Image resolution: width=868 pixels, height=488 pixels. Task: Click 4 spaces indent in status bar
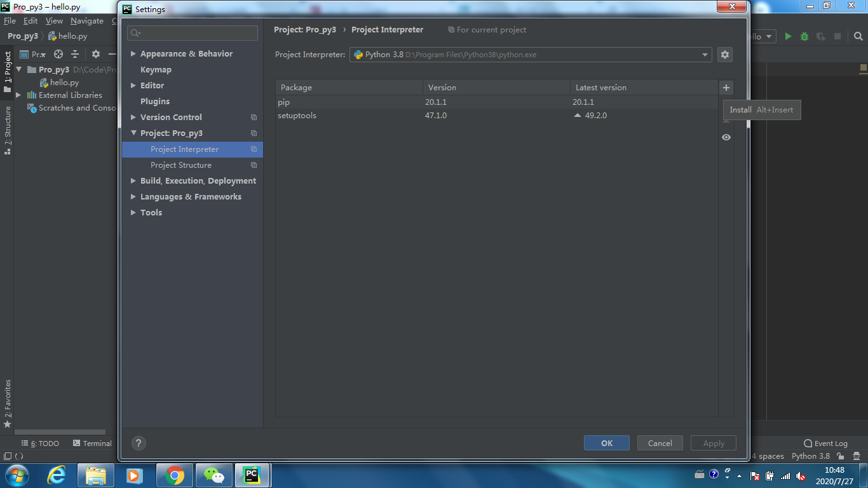pos(768,456)
